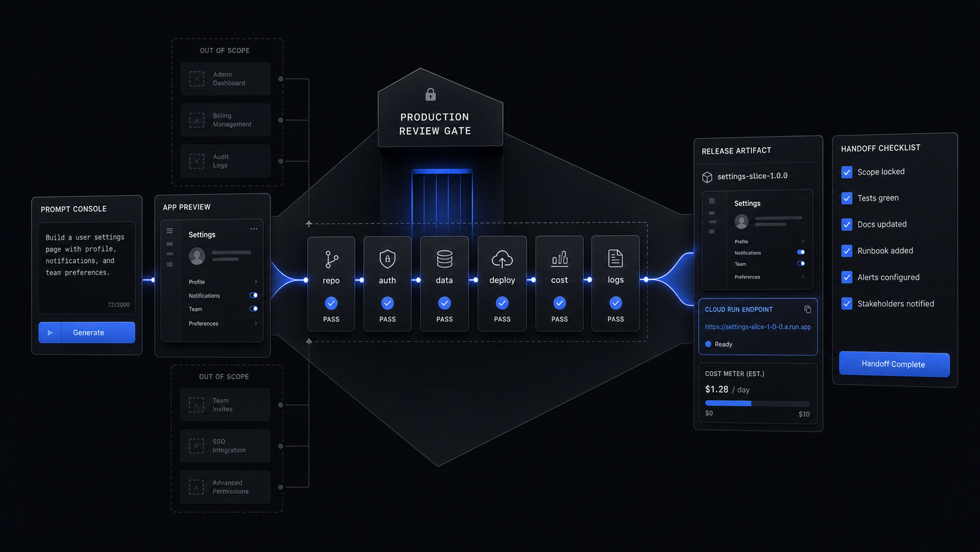Copy the Cloud Run endpoint URL

[807, 309]
